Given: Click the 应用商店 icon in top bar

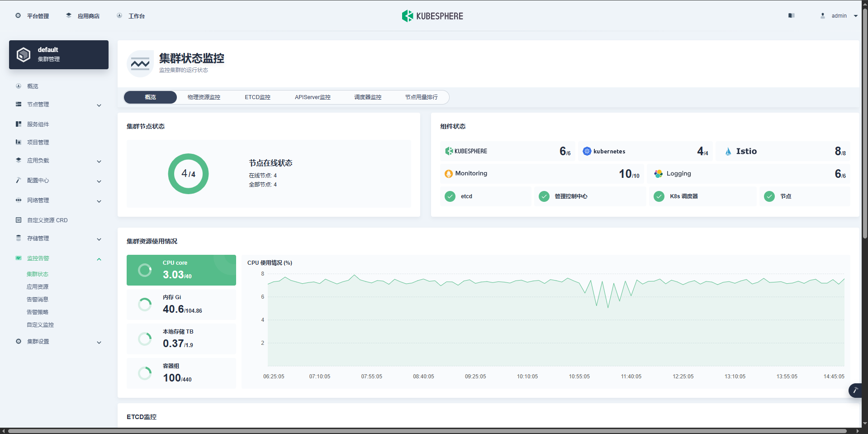Looking at the screenshot, I should (x=69, y=15).
